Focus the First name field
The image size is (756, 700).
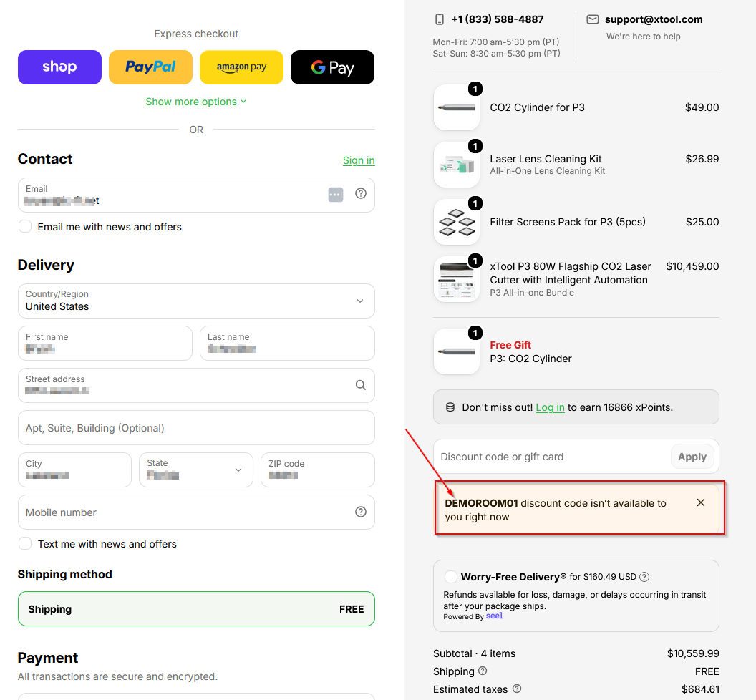[x=105, y=344]
